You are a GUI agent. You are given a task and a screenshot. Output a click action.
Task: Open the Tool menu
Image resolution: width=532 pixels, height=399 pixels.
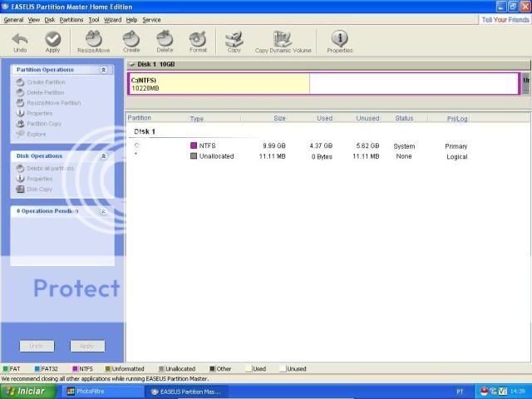click(x=94, y=20)
